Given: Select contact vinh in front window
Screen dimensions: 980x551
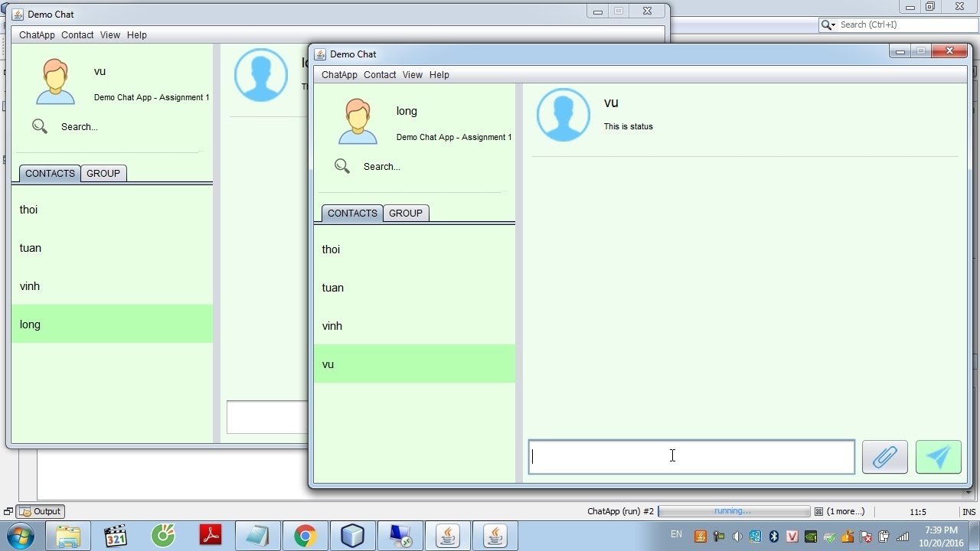Looking at the screenshot, I should 414,326.
